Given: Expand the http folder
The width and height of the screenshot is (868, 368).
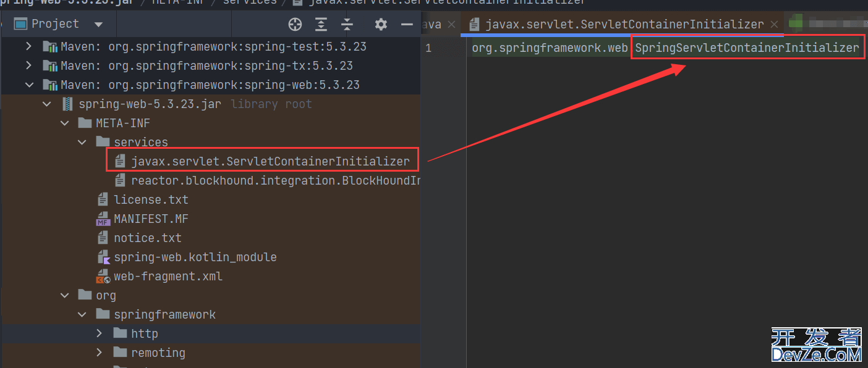Looking at the screenshot, I should [100, 333].
